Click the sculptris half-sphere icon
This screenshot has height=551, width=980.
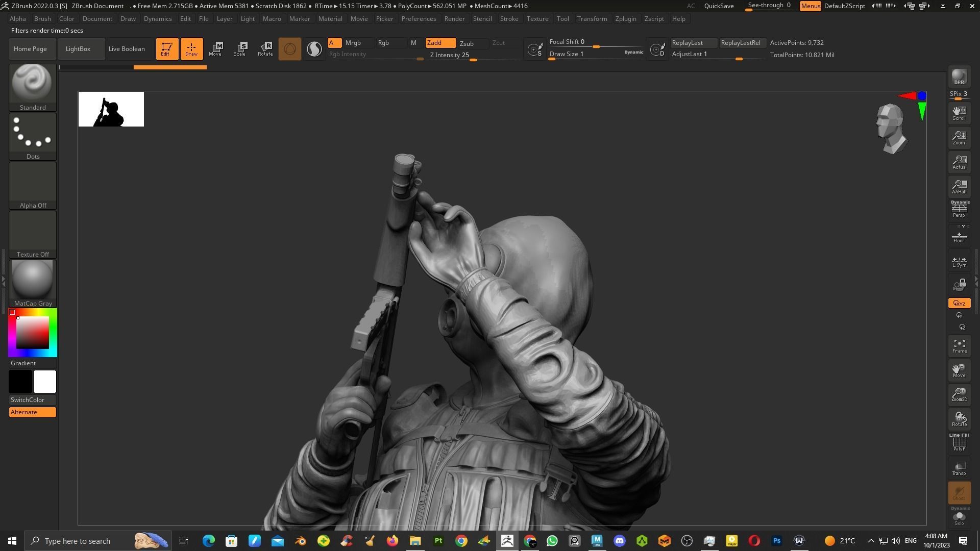tap(314, 49)
